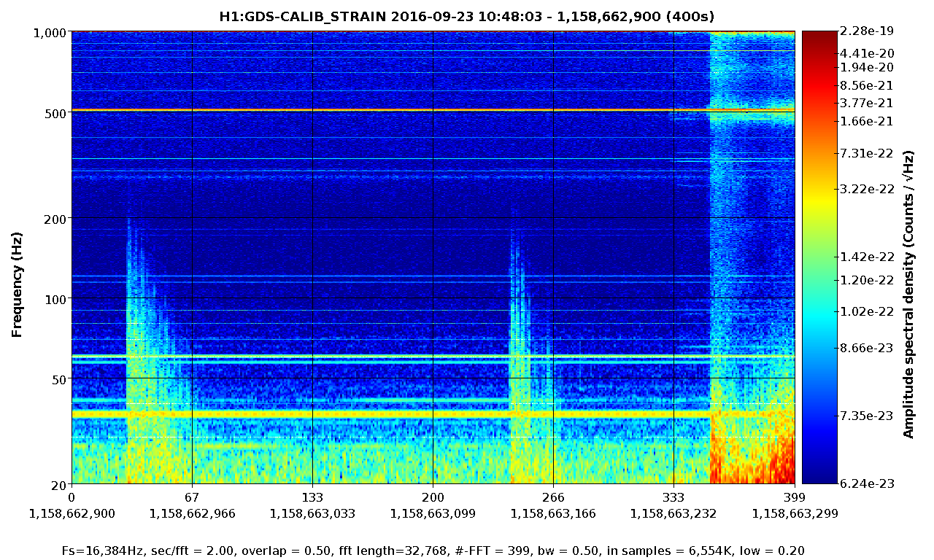The width and height of the screenshot is (934, 560).
Task: Click the time tick label 133
Action: click(312, 499)
